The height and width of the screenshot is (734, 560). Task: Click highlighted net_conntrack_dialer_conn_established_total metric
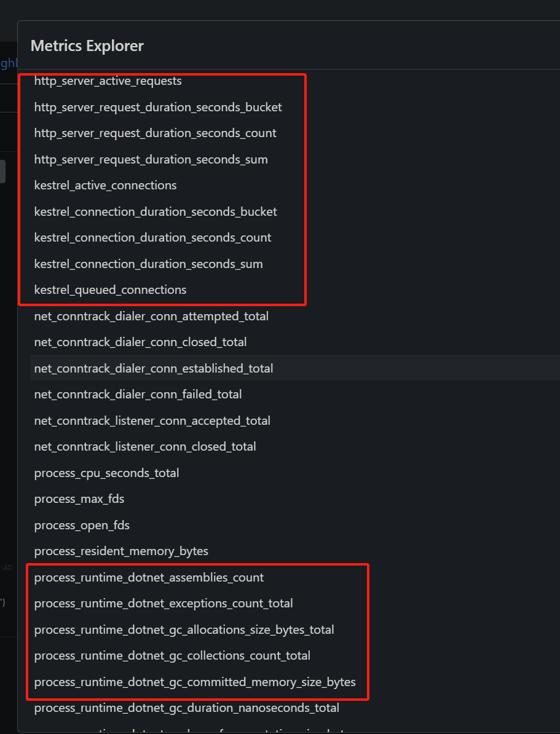tap(154, 369)
